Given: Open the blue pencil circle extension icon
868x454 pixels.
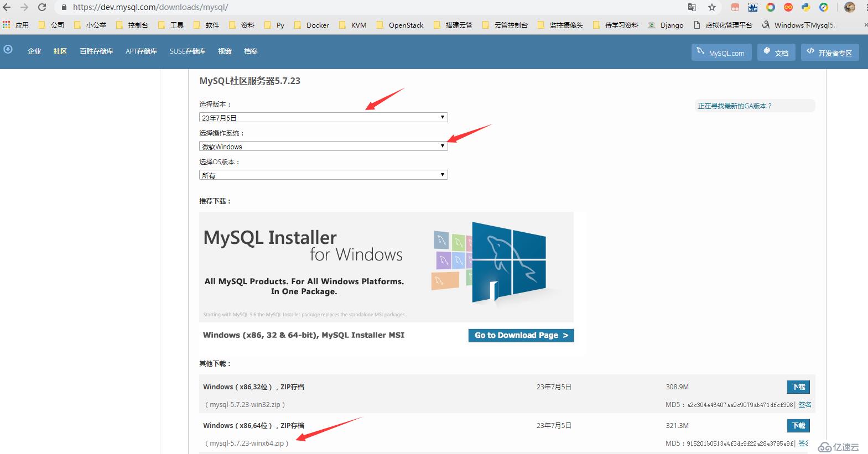Looking at the screenshot, I should click(824, 7).
